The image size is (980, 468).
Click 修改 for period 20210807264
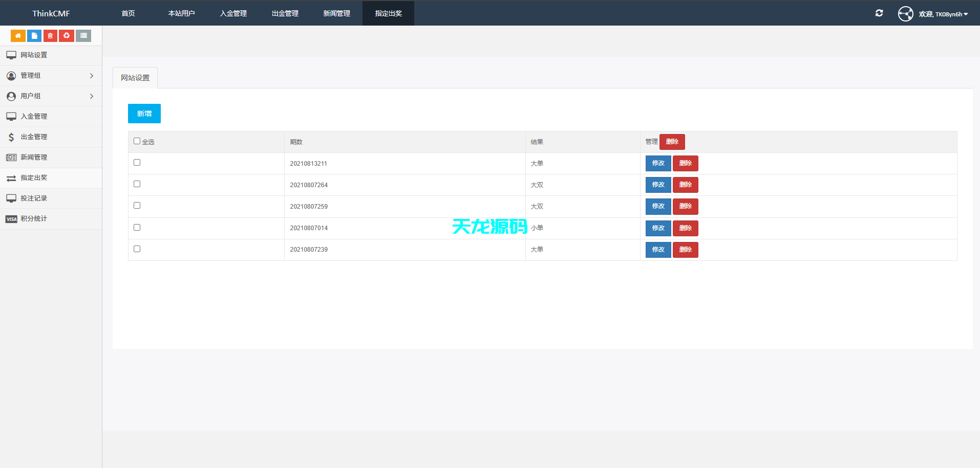658,185
